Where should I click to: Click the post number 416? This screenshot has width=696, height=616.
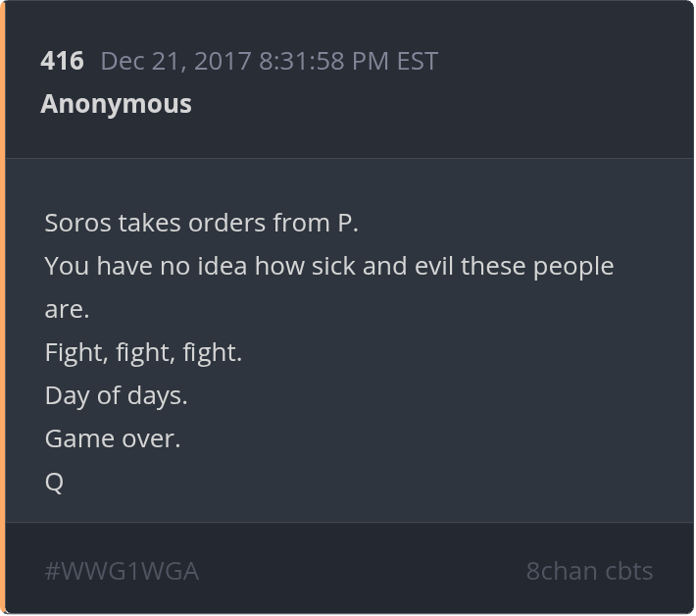[62, 61]
